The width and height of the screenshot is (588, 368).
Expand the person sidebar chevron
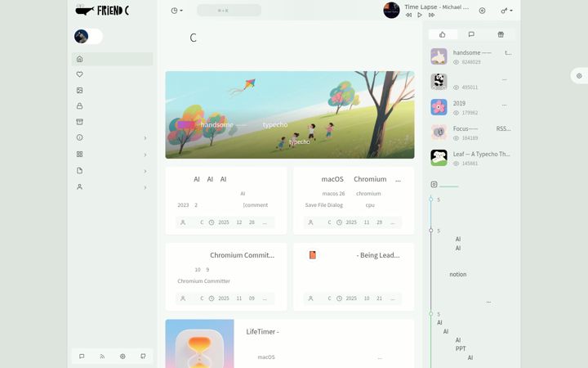[x=145, y=187]
